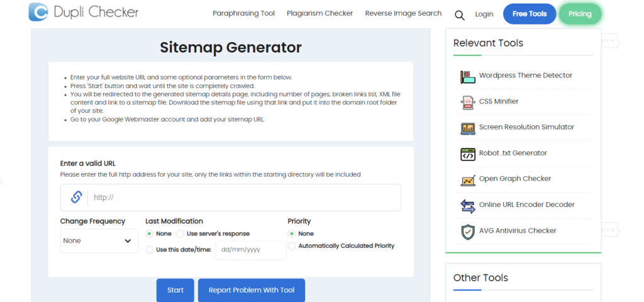Open the Robot .txt Generator link
644x302 pixels.
pos(513,154)
